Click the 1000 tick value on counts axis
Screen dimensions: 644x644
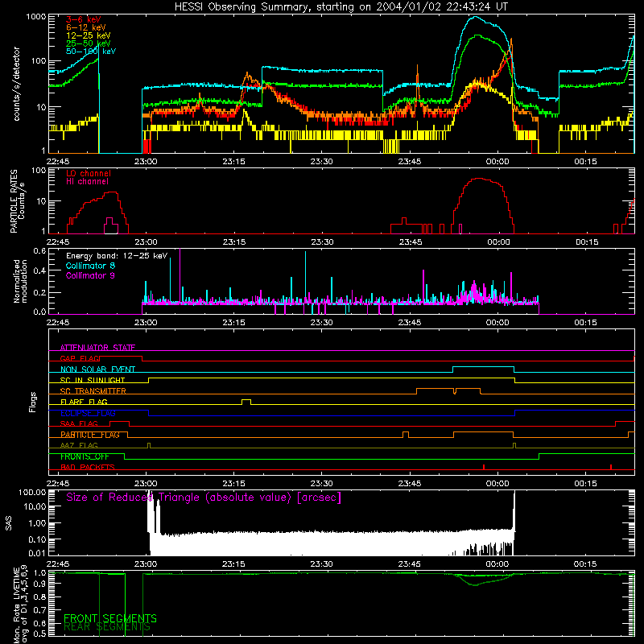coord(35,17)
